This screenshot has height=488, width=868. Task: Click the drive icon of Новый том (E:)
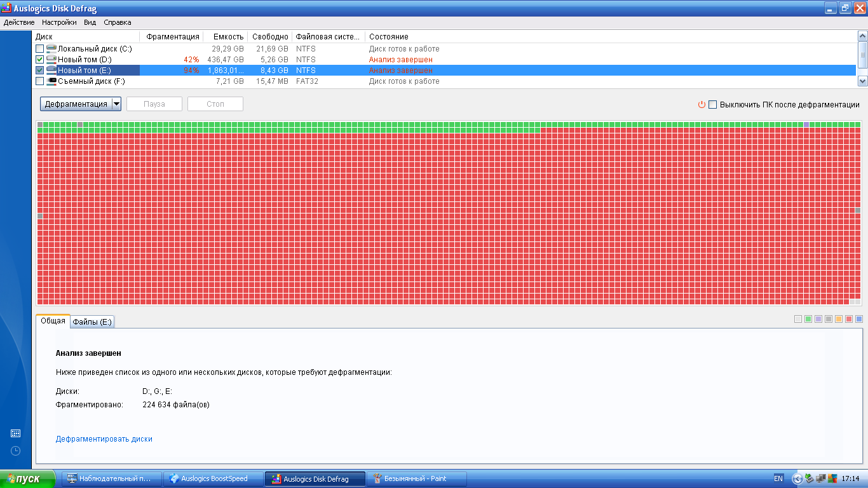point(51,71)
